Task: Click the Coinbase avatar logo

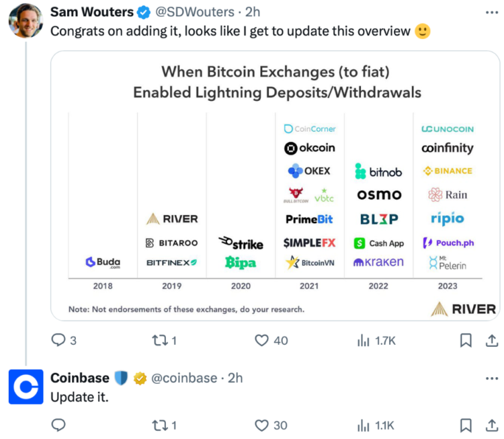Action: (x=26, y=387)
